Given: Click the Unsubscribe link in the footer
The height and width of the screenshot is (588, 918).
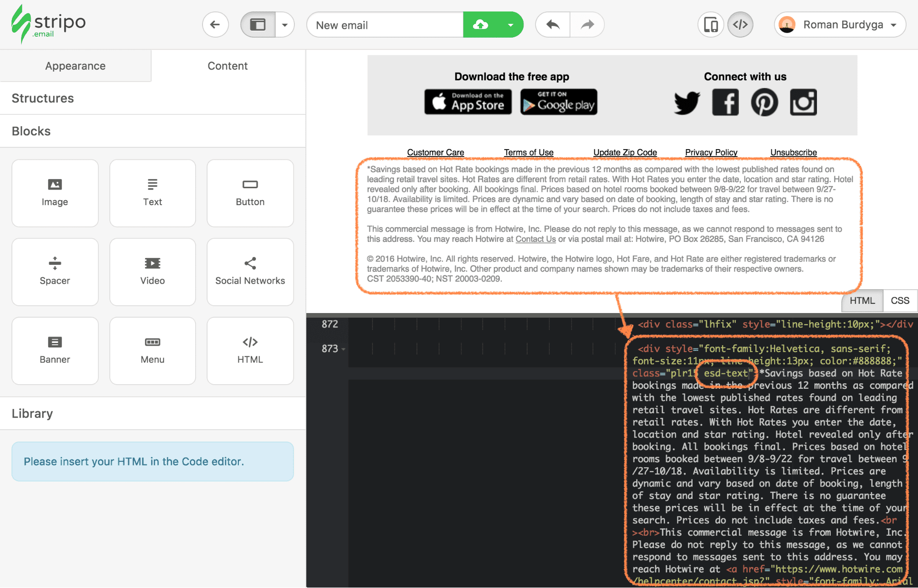Looking at the screenshot, I should pyautogui.click(x=793, y=152).
